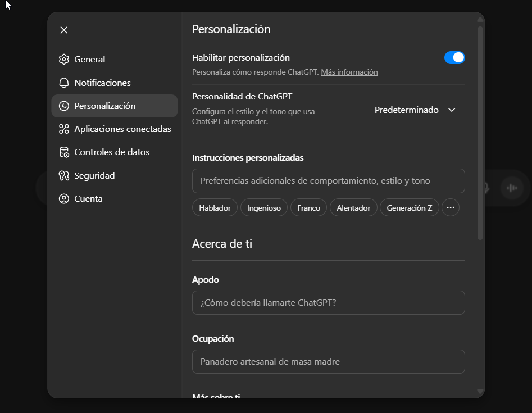Click the database icon for Controles de datos

point(65,152)
